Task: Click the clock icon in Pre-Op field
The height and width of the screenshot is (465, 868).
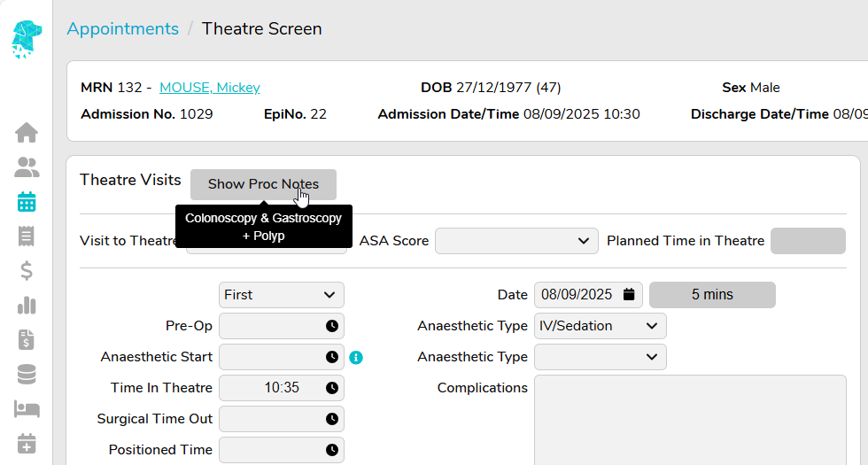Action: (331, 326)
